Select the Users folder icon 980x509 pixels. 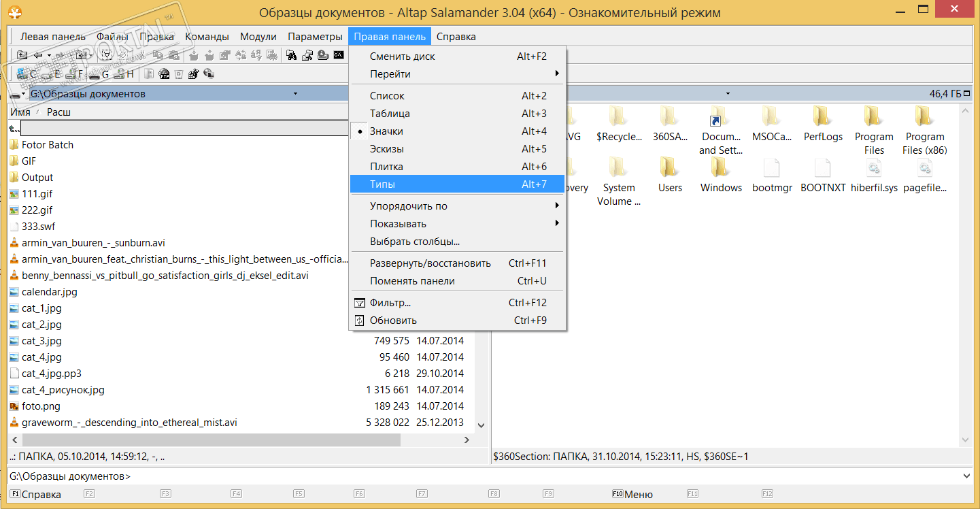[670, 167]
